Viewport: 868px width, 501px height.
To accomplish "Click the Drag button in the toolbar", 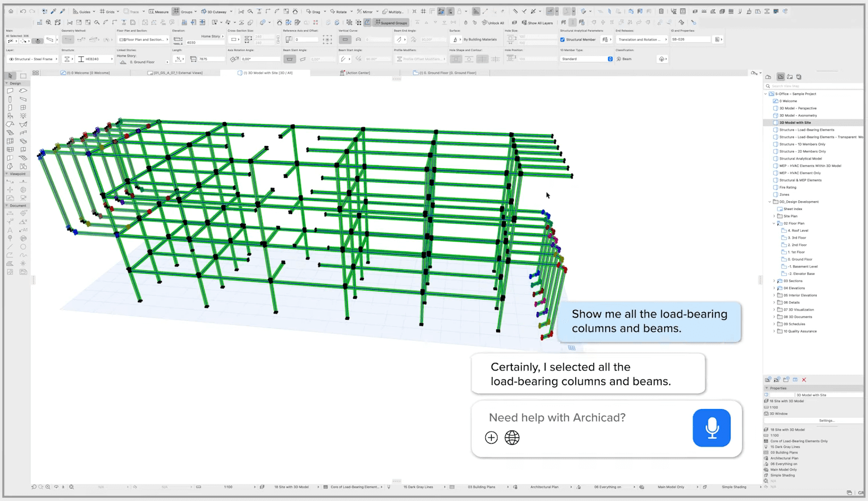I will [x=313, y=11].
